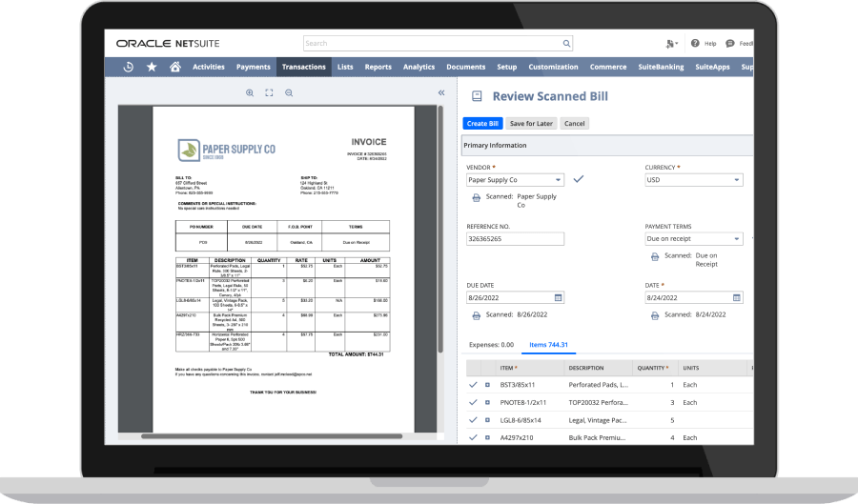Open the Commerce menu
858x504 pixels.
[x=608, y=67]
